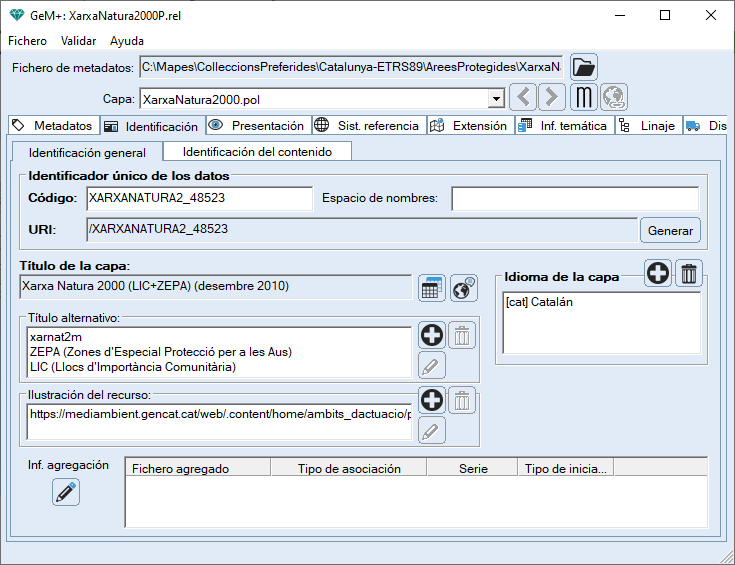Add an alternative title with plus icon

(x=431, y=336)
